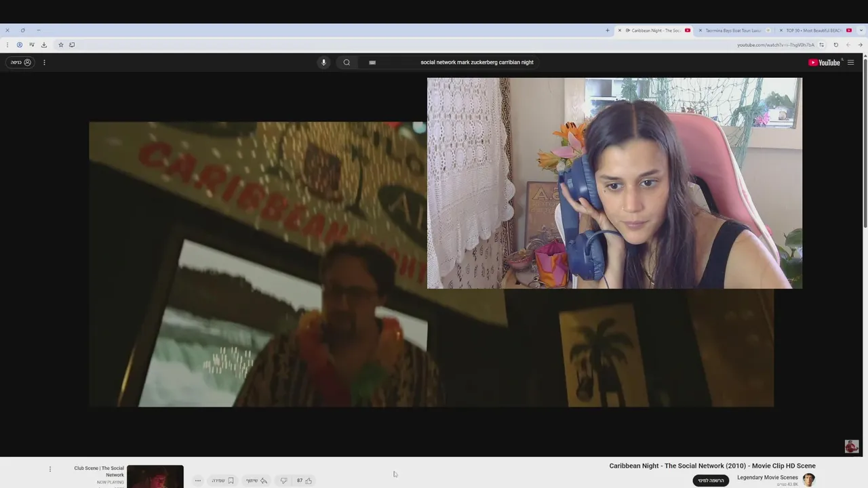The width and height of the screenshot is (868, 488).
Task: Open options for Club Scene suggested video
Action: (x=50, y=469)
